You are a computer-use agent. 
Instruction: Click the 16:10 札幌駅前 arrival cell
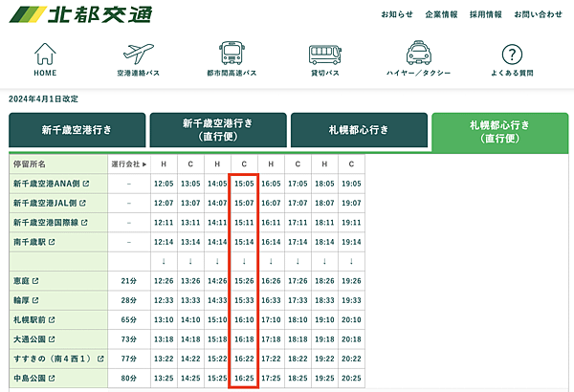tap(244, 320)
